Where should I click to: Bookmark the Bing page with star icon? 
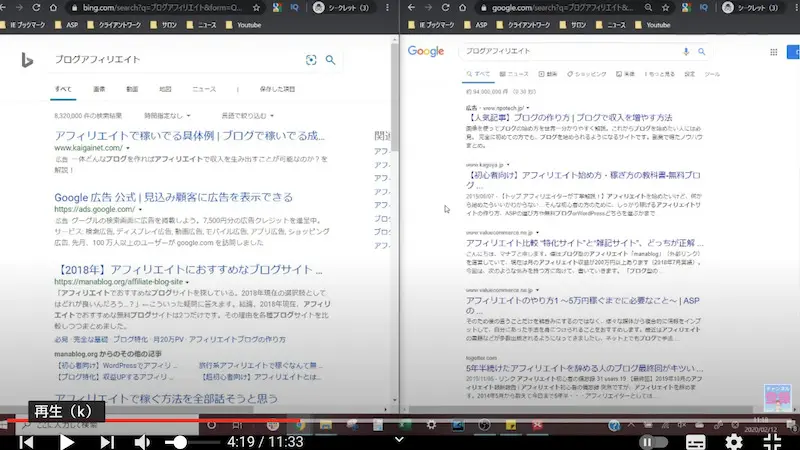click(x=257, y=6)
